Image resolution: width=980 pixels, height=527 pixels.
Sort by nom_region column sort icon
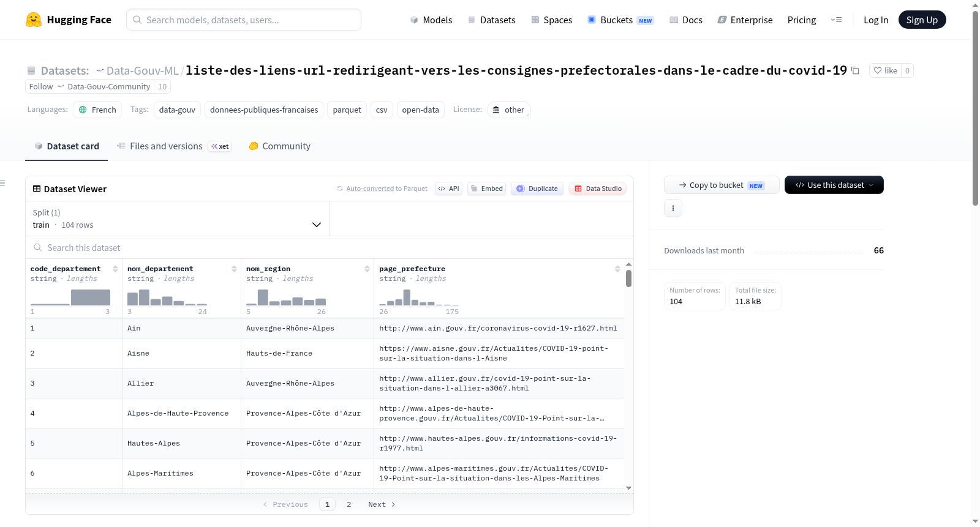click(x=367, y=269)
